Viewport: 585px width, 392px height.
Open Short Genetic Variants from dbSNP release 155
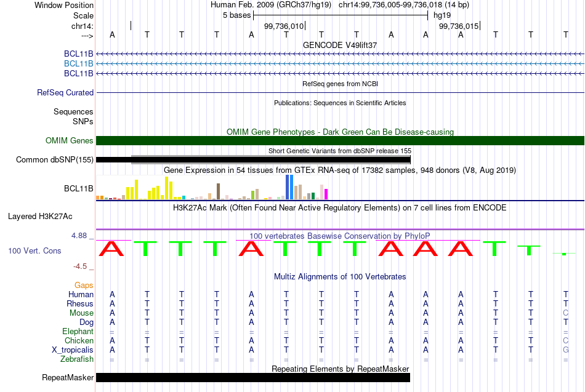pyautogui.click(x=340, y=151)
